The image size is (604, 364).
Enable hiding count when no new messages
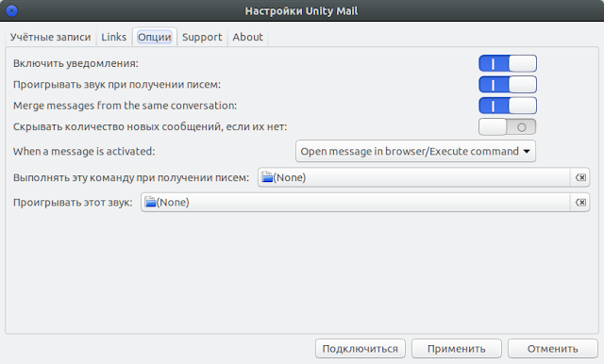tap(508, 127)
